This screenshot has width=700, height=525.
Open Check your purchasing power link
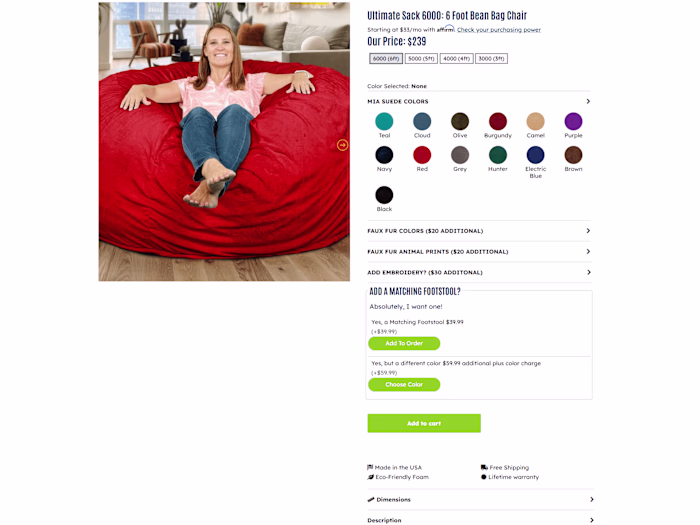(499, 30)
